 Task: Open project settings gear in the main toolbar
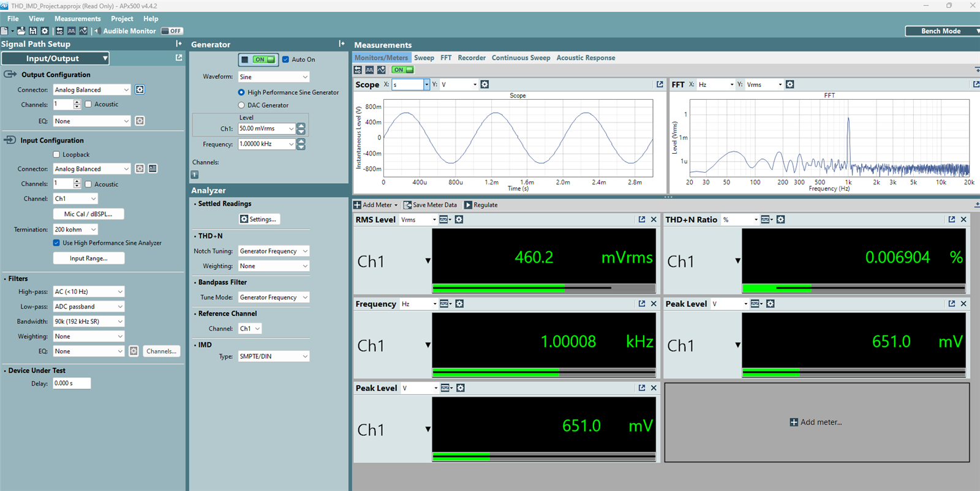(45, 31)
